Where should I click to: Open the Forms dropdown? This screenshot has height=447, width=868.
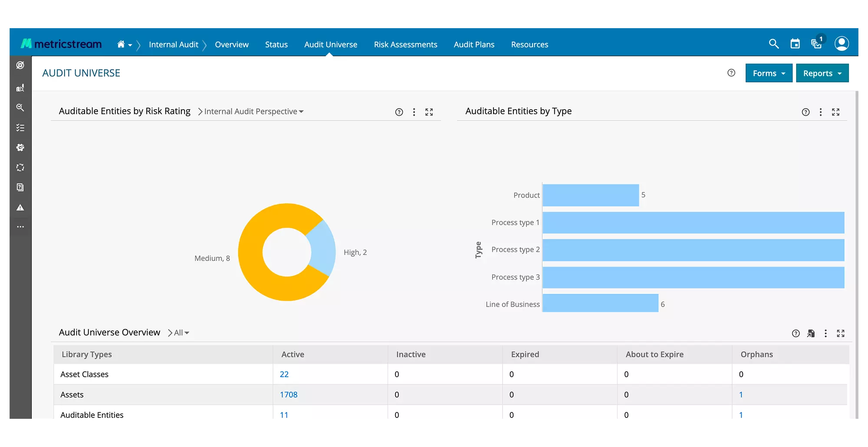769,73
